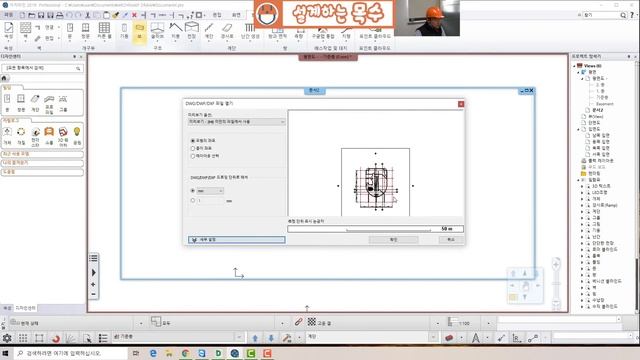Viewport: 640px width, 360px height.
Task: Select '남쪽 입면' in the project browser
Action: [x=601, y=136]
